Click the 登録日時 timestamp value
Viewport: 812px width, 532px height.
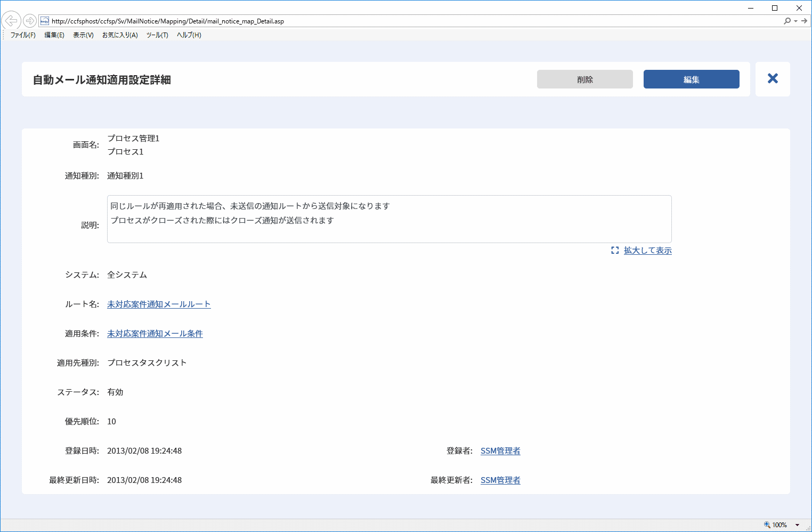tap(144, 451)
